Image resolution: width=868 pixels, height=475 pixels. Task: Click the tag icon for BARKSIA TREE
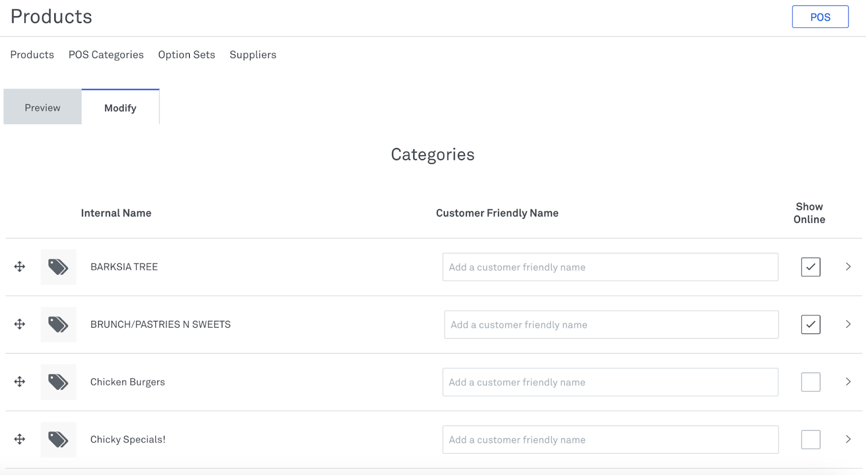[58, 267]
